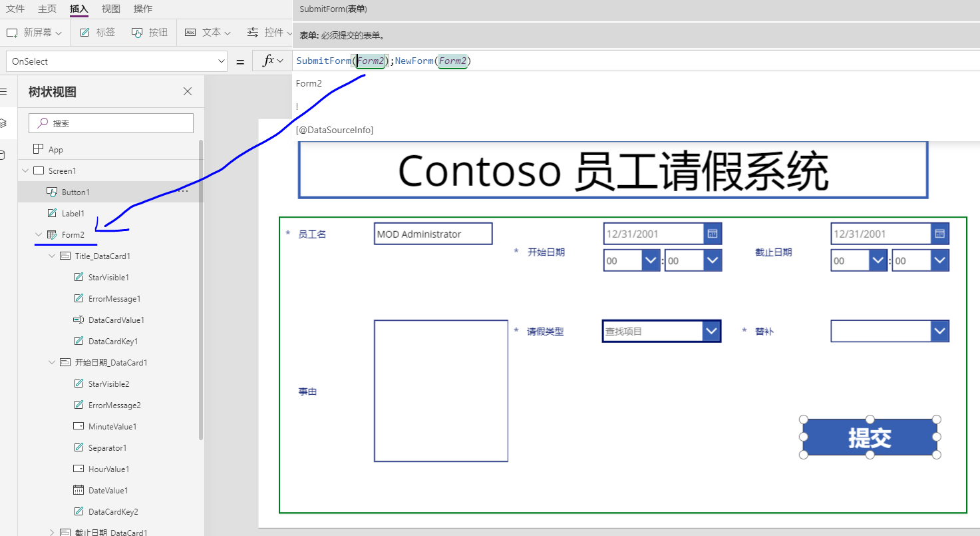
Task: Select DataCardKey1 item
Action: [113, 342]
